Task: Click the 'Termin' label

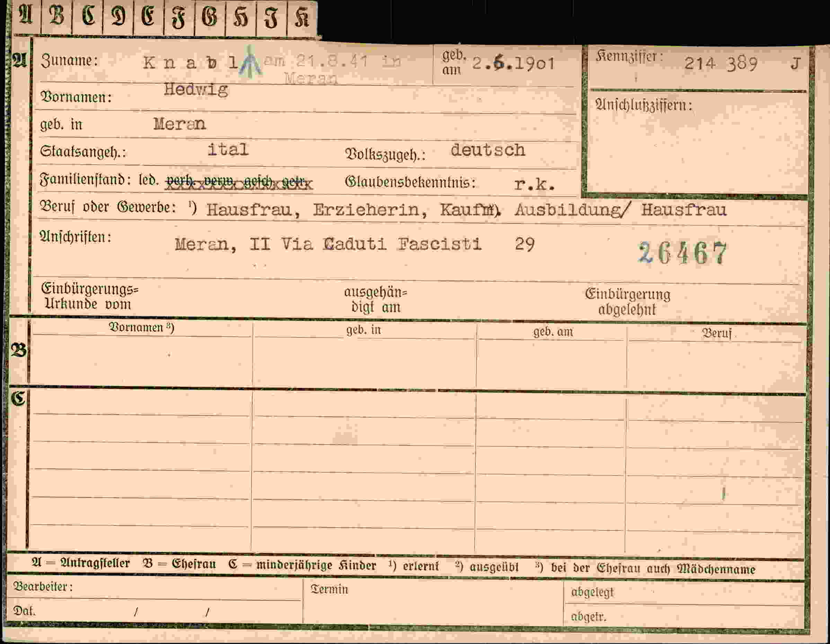Action: [x=329, y=589]
